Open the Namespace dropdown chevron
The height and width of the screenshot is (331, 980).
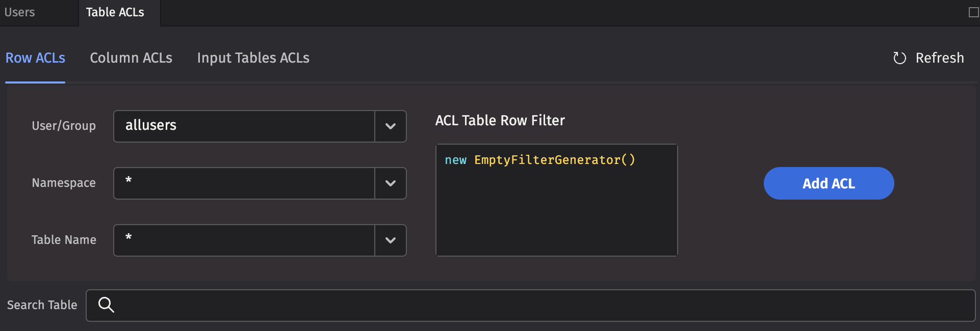click(391, 183)
